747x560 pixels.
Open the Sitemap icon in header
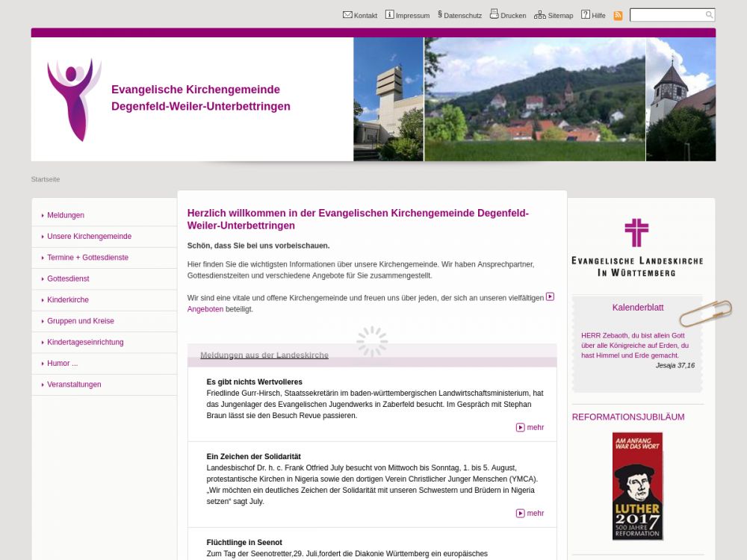coord(539,15)
